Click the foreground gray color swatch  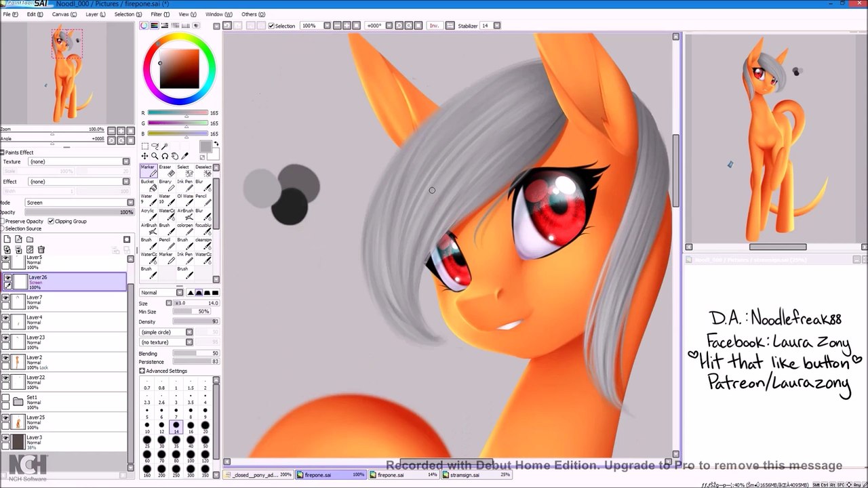click(205, 147)
